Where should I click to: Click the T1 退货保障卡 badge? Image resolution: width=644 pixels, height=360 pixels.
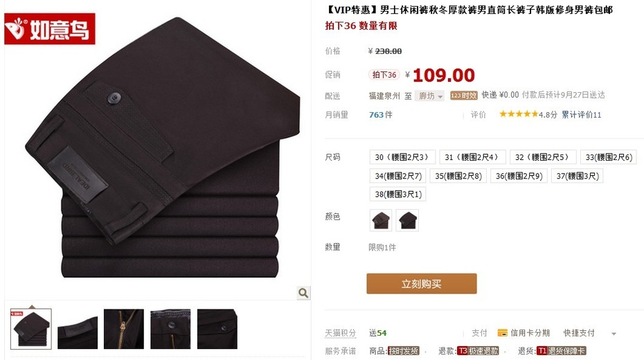pyautogui.click(x=561, y=351)
